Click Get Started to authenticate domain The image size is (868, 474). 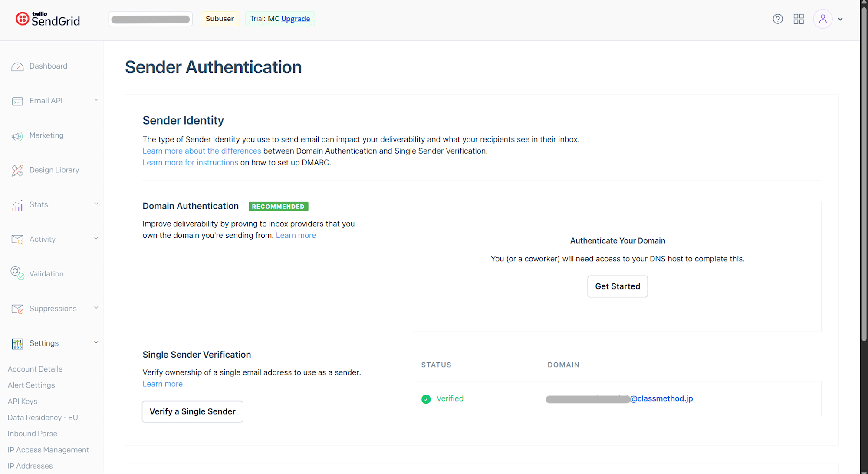(618, 286)
